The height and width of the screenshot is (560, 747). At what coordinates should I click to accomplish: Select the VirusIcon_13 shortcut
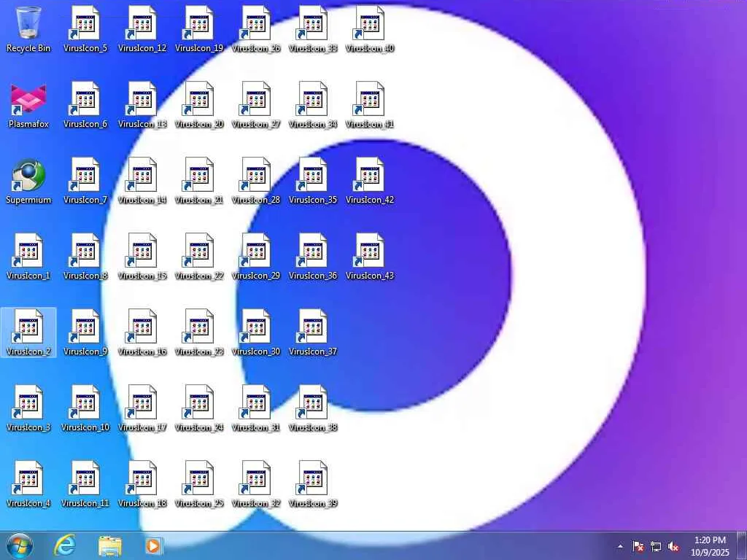(x=142, y=105)
